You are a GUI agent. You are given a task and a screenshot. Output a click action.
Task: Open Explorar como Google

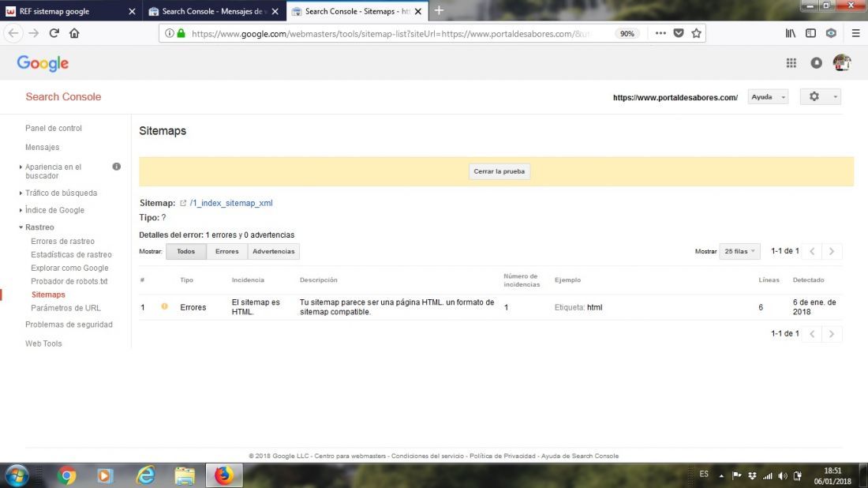coord(69,268)
